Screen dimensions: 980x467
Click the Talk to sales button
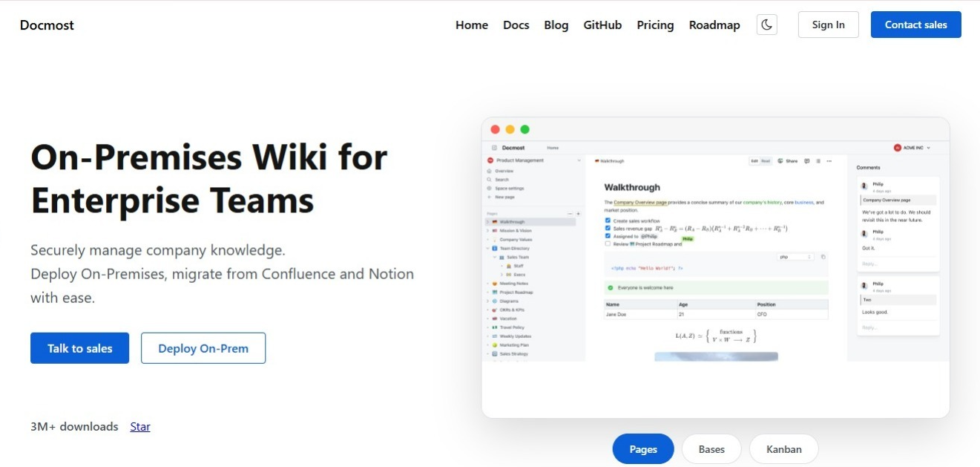[80, 348]
